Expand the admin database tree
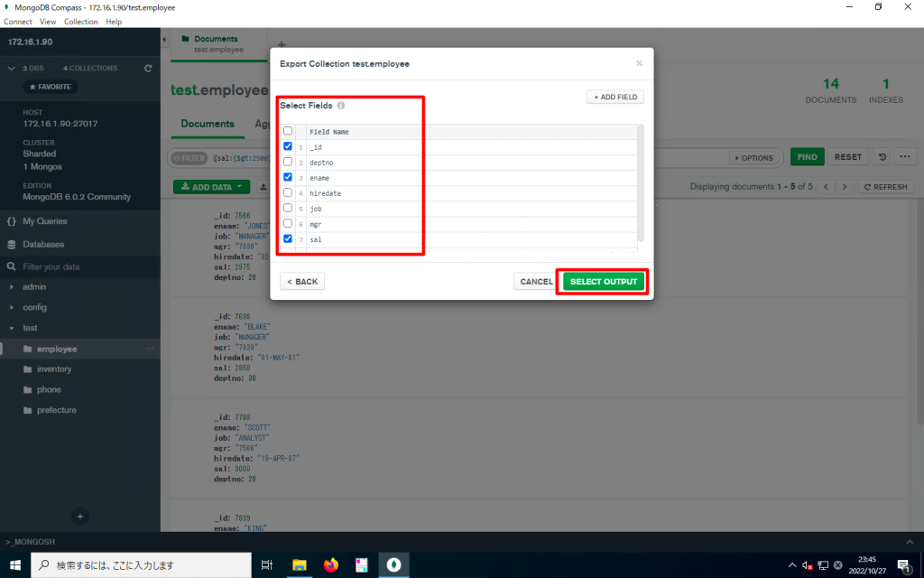The width and height of the screenshot is (924, 578). [12, 287]
